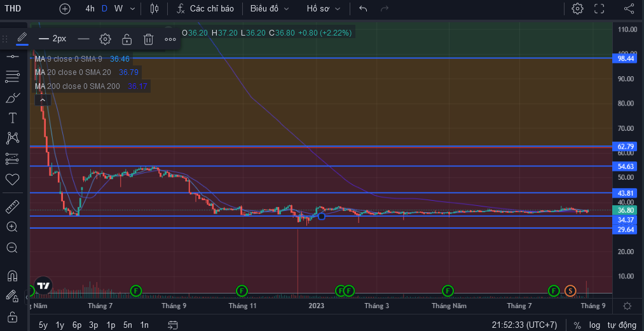Open the candlestick chart style picker

(x=154, y=9)
